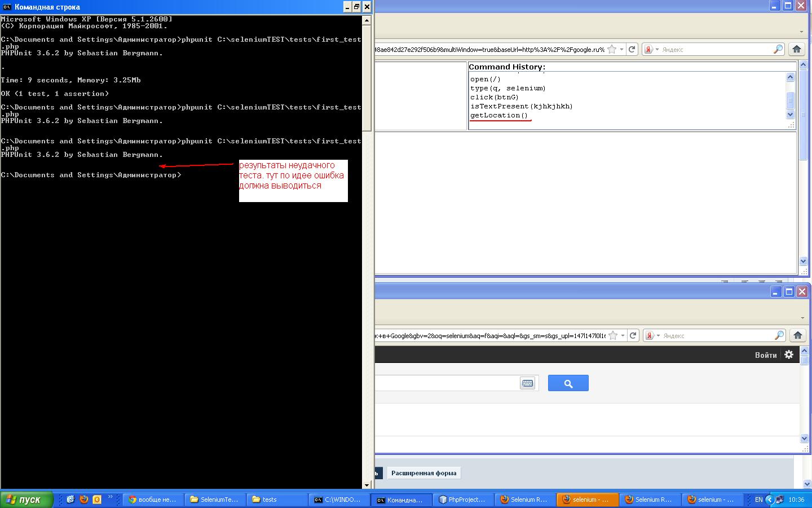Click the Расширенная форма button

coord(423,473)
